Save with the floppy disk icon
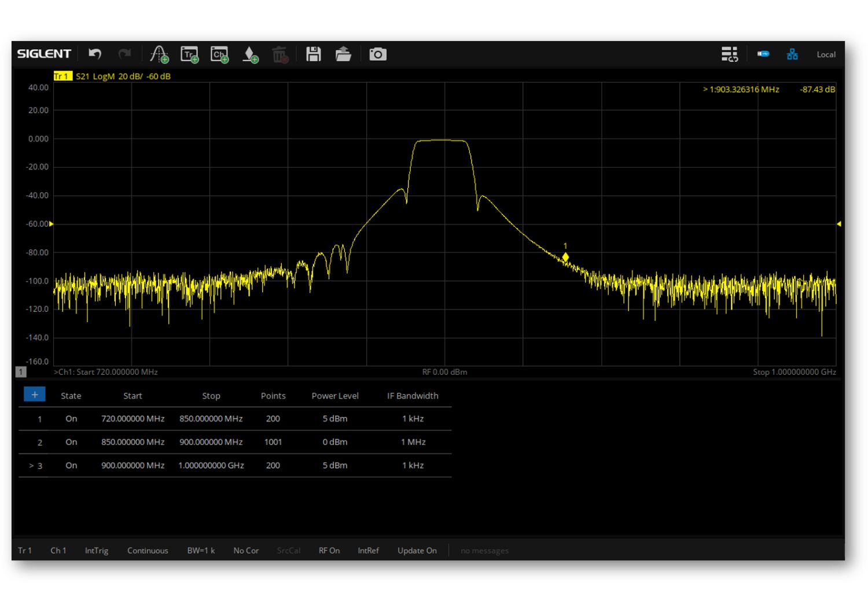The height and width of the screenshot is (613, 868). click(314, 54)
